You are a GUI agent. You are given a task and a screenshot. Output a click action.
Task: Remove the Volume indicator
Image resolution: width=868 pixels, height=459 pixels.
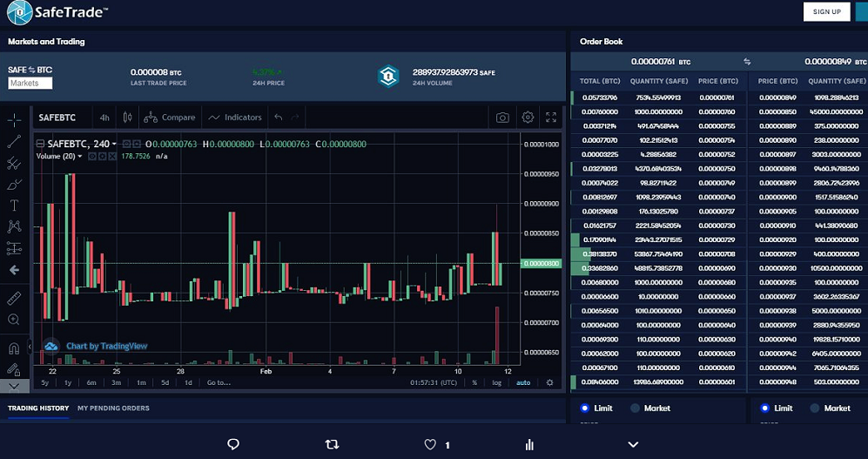coord(112,157)
